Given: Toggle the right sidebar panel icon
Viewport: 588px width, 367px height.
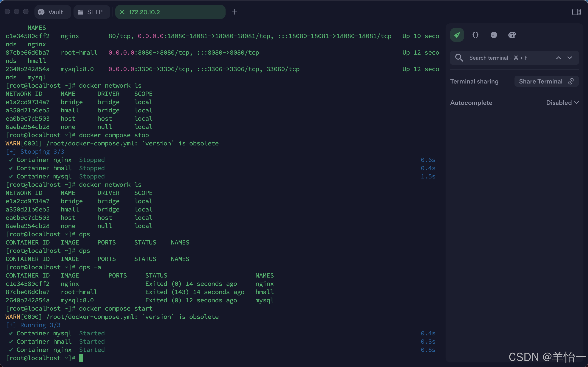Looking at the screenshot, I should click(577, 12).
